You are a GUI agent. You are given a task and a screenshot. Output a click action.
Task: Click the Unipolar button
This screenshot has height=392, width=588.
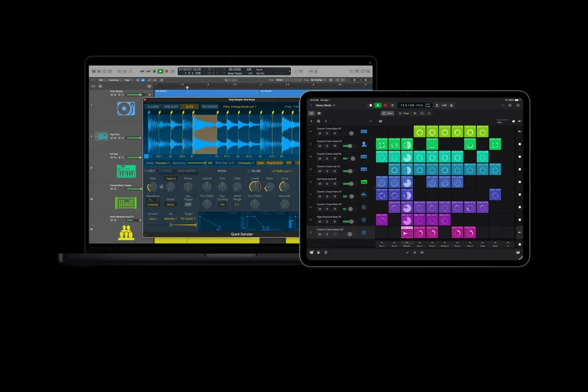point(153,205)
